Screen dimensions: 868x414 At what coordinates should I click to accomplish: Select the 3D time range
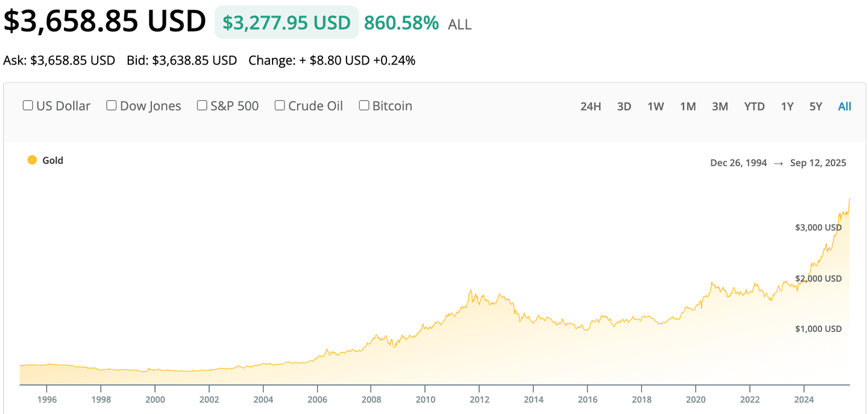coord(624,106)
